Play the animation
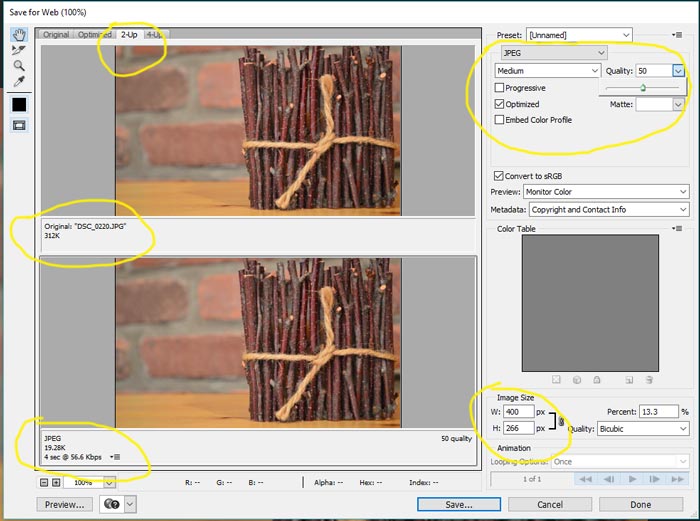700x521 pixels. (x=632, y=479)
